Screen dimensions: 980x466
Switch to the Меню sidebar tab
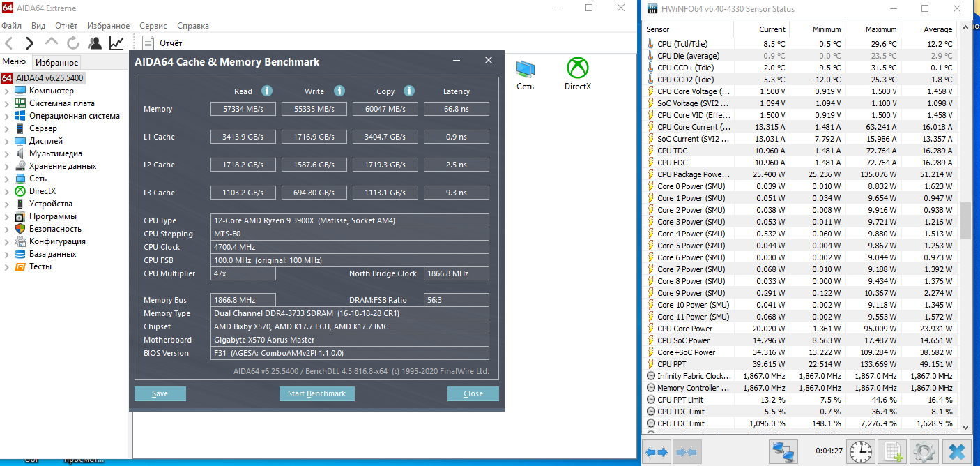14,61
